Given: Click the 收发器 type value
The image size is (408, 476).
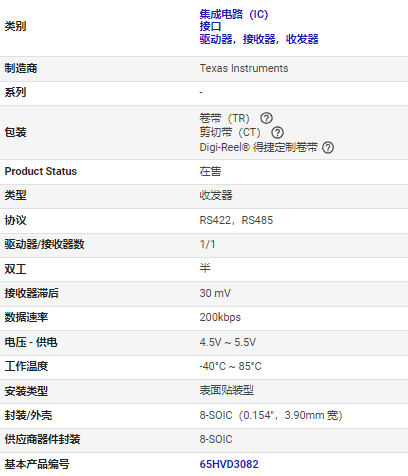Looking at the screenshot, I should 216,195.
